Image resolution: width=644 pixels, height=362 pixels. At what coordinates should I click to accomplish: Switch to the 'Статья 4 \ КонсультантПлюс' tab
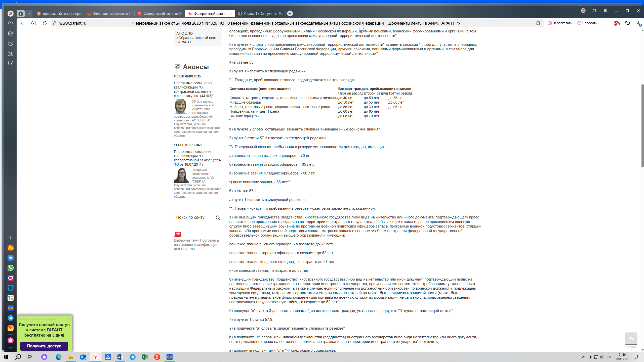260,14
